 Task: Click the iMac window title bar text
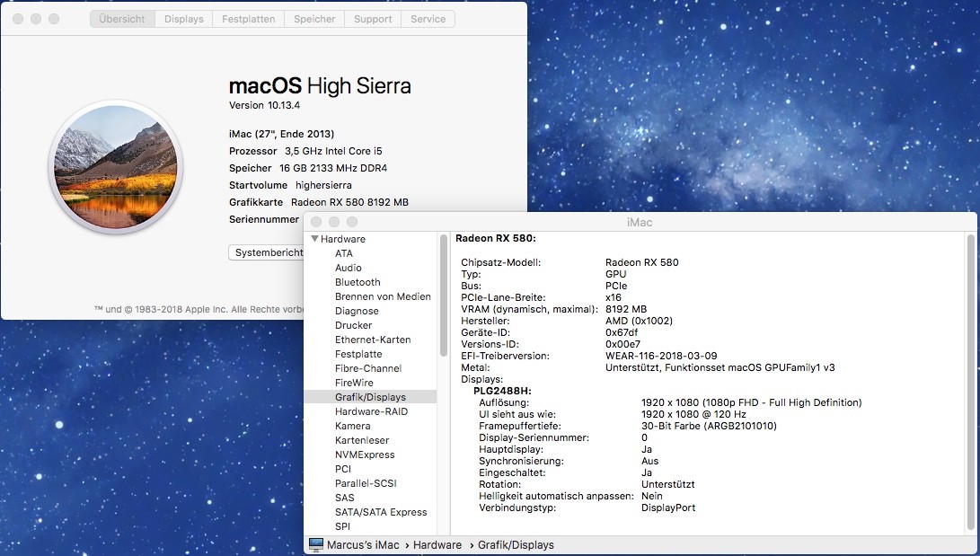point(640,222)
